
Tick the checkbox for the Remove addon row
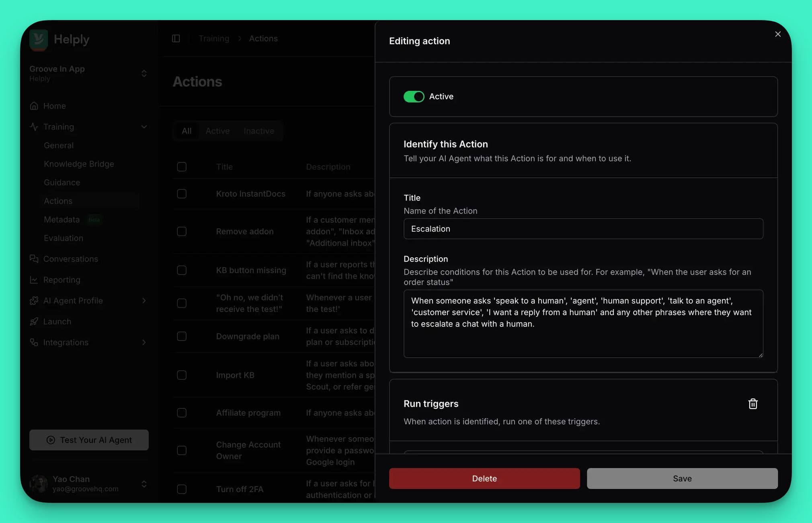182,232
